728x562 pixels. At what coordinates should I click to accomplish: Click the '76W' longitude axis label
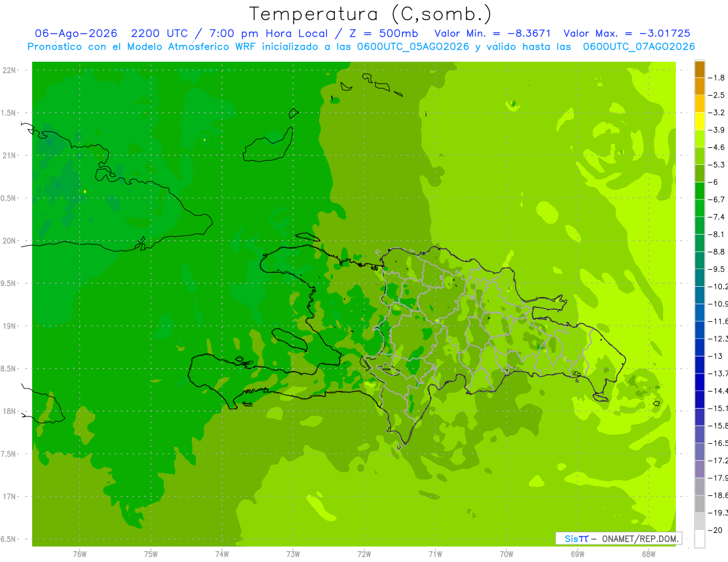tap(79, 554)
